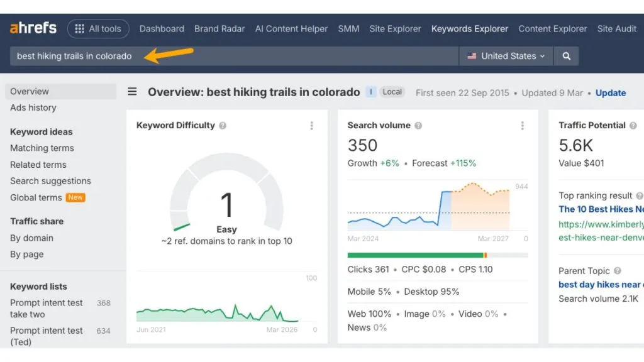
Task: Switch to Site Explorer
Action: [x=395, y=29]
